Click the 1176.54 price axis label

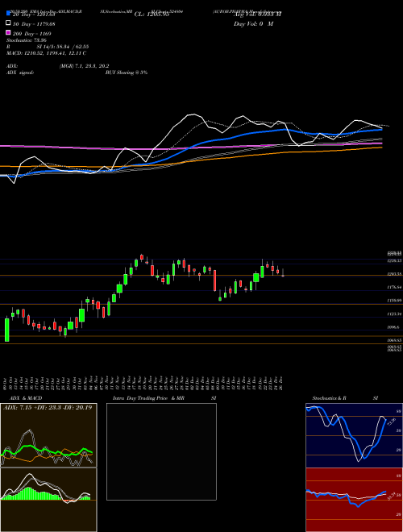395,287
